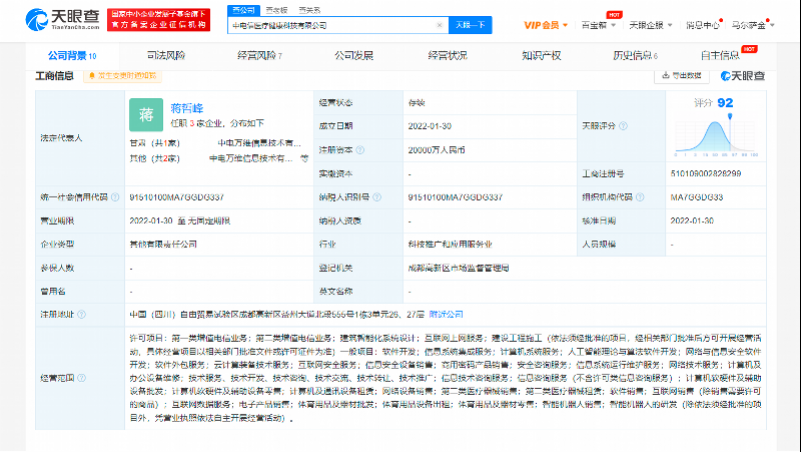The height and width of the screenshot is (452, 801).
Task: Switch search mode to 查公司
Action: click(244, 10)
